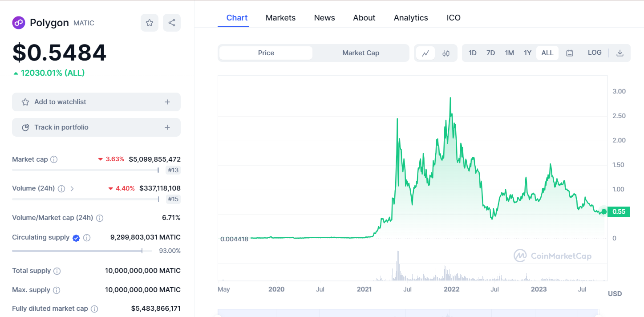644x317 pixels.
Task: Open the ICO tab
Action: click(454, 18)
